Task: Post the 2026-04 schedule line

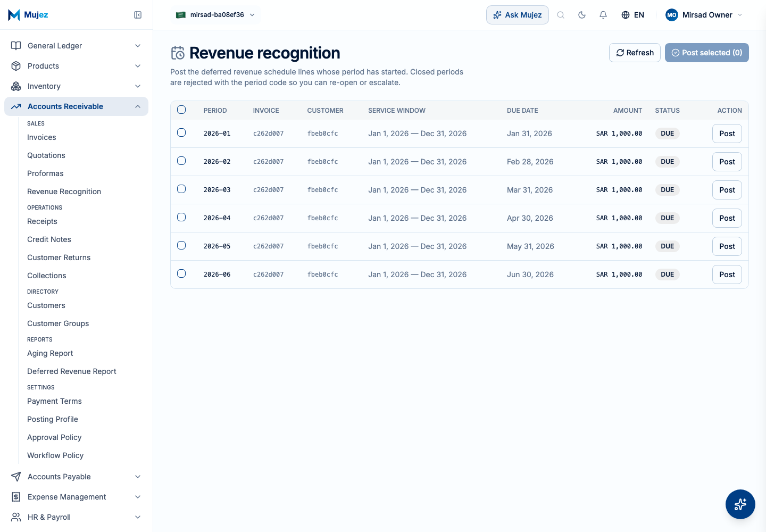Action: tap(727, 218)
